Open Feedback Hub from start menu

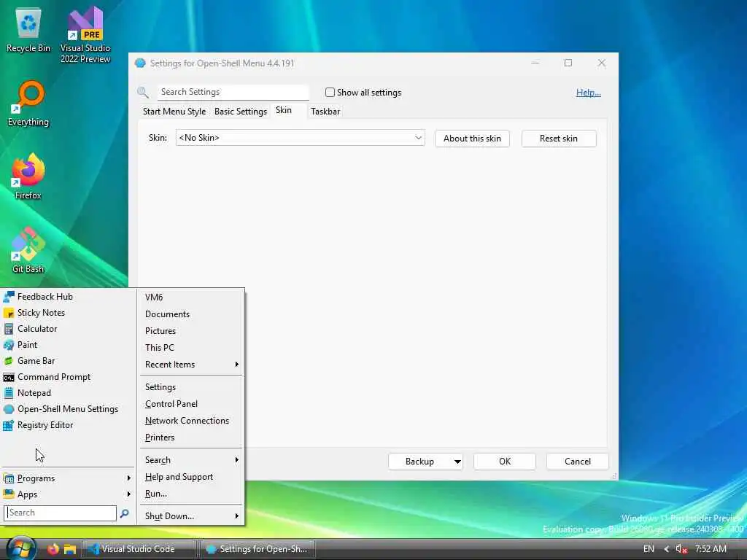(x=68, y=297)
